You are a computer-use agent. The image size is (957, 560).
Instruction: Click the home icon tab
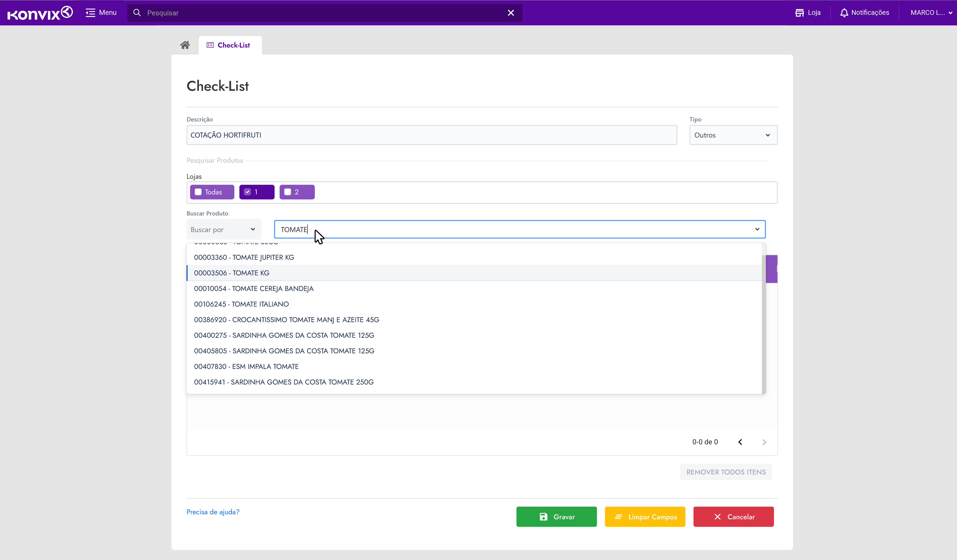[185, 45]
